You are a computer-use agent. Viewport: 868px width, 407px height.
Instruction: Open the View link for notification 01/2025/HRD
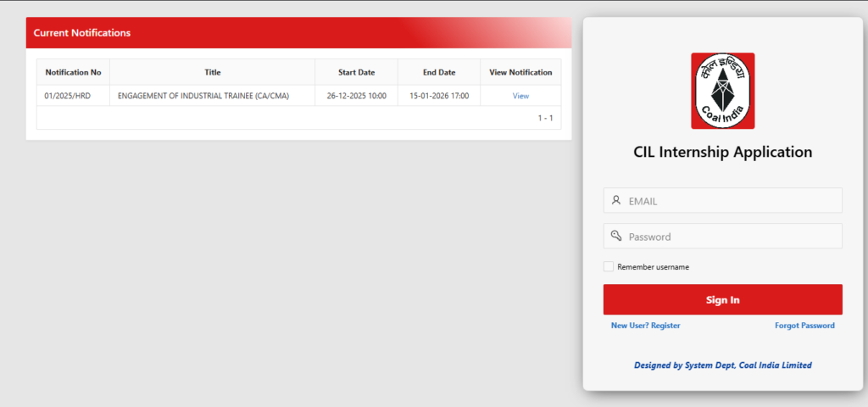click(520, 96)
